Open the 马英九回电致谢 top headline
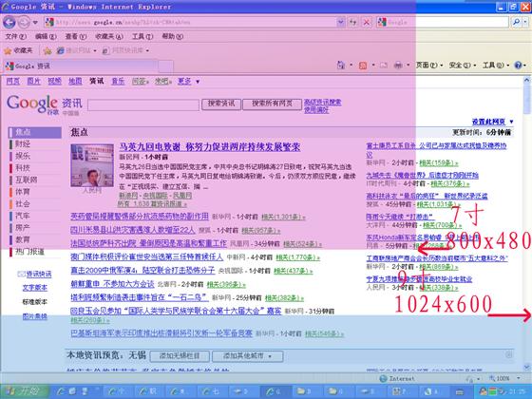 [x=209, y=146]
